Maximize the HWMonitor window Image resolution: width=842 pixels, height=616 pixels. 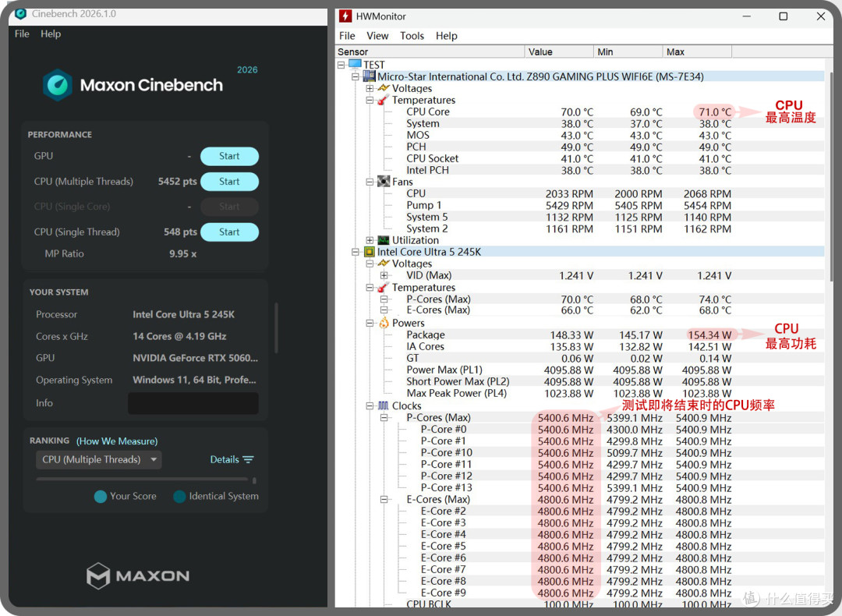[x=783, y=16]
